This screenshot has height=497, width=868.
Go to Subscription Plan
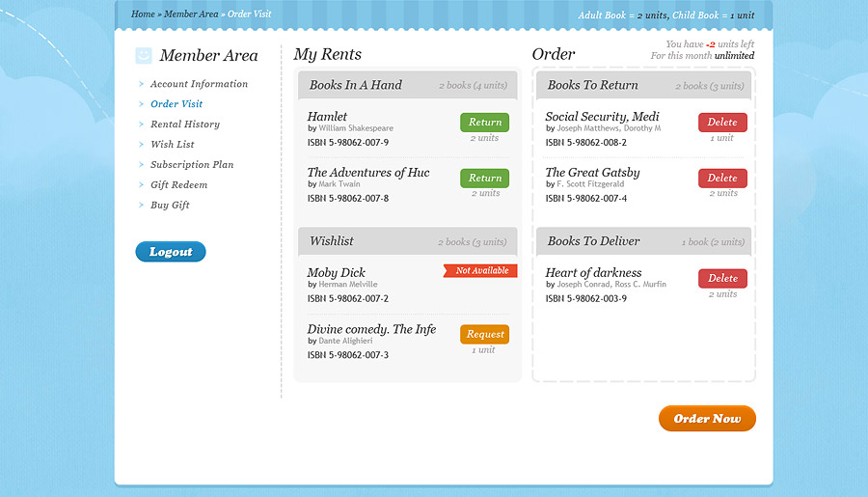point(192,165)
